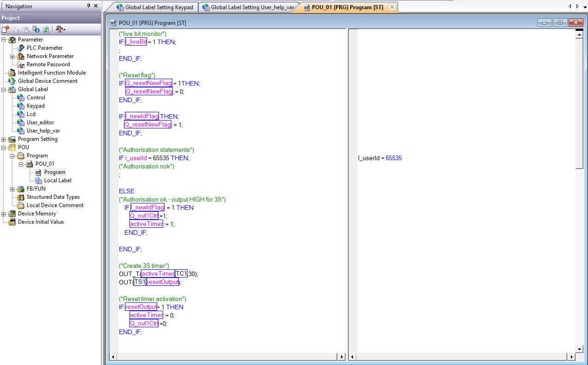Collapse the Parameter tree node
Screen dimensions: 588x365
point(4,40)
